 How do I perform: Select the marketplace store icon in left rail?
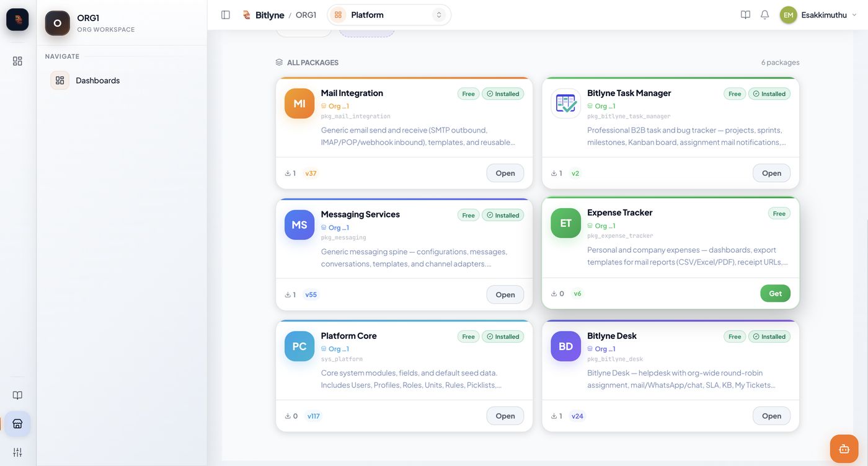pyautogui.click(x=17, y=424)
